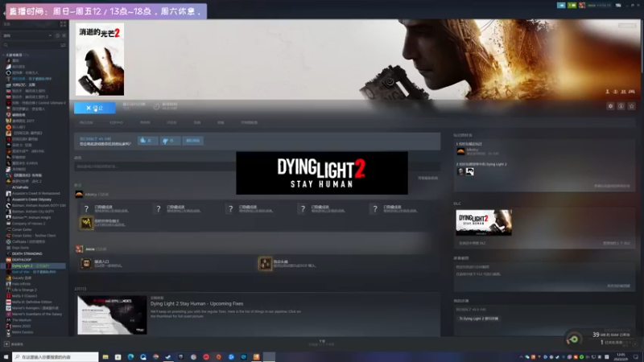Open the advanced filter sliders icon
The height and width of the screenshot is (362, 644).
[x=64, y=45]
